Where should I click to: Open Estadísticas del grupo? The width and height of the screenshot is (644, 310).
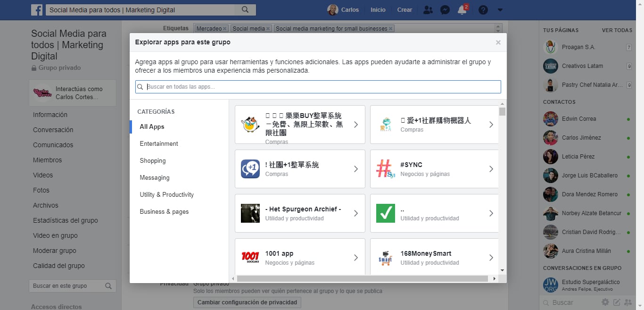tap(66, 220)
